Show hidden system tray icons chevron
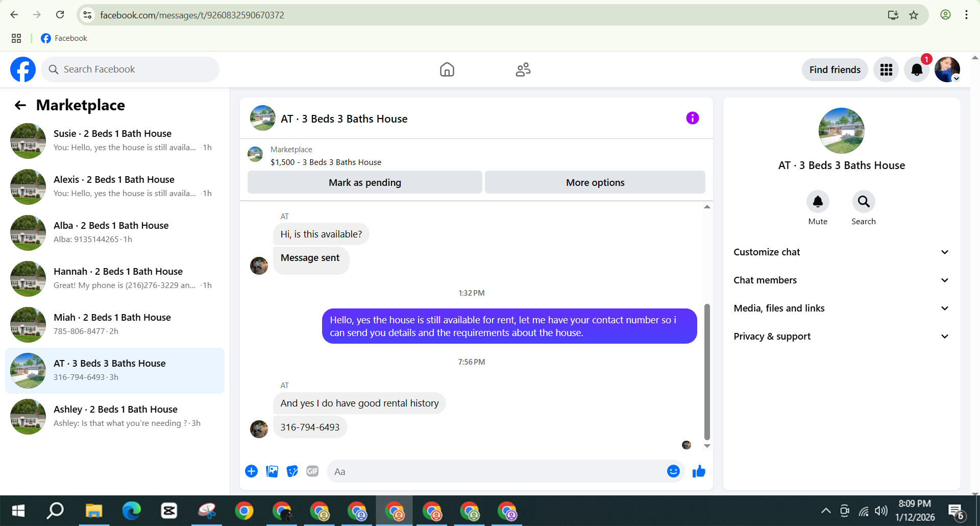The height and width of the screenshot is (526, 980). pos(825,511)
